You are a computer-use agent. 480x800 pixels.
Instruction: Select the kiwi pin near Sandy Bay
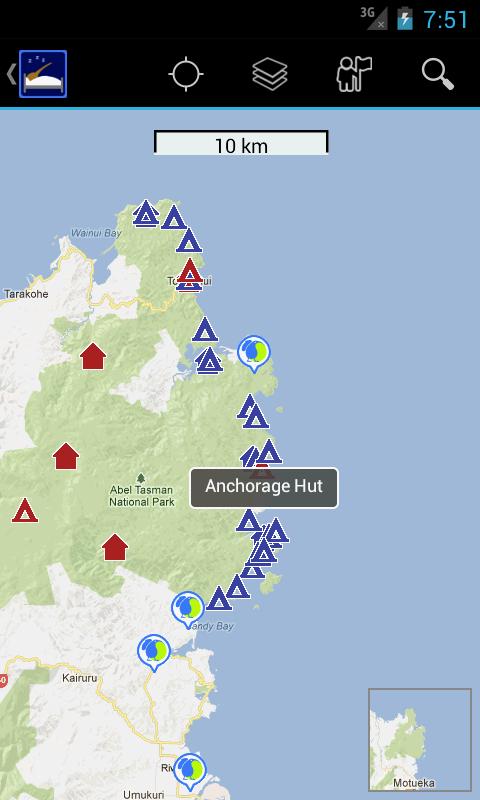(188, 610)
